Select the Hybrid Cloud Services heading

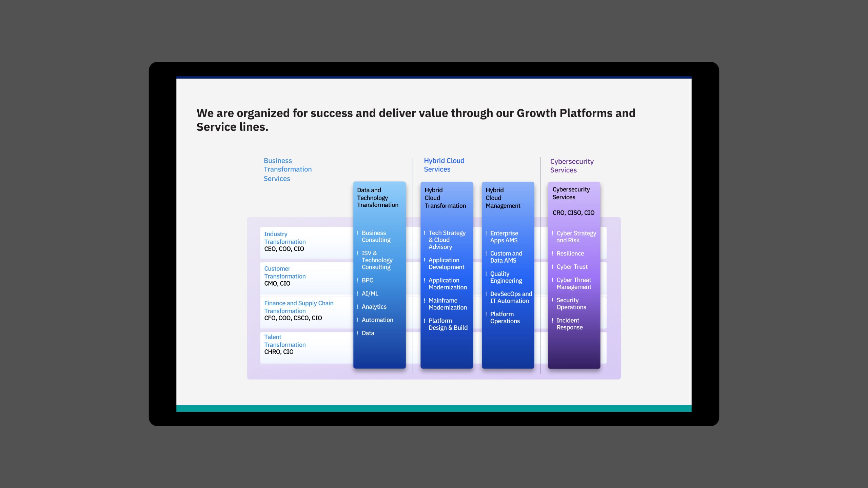tap(444, 165)
